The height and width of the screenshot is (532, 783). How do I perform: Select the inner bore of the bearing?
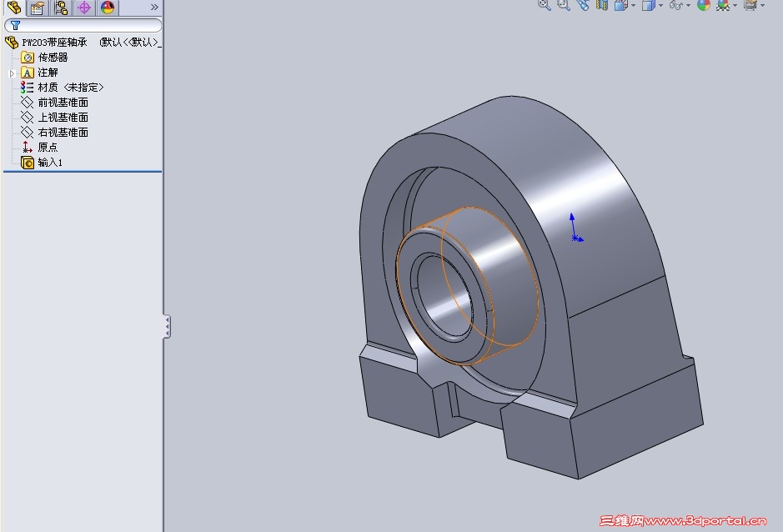[444, 297]
